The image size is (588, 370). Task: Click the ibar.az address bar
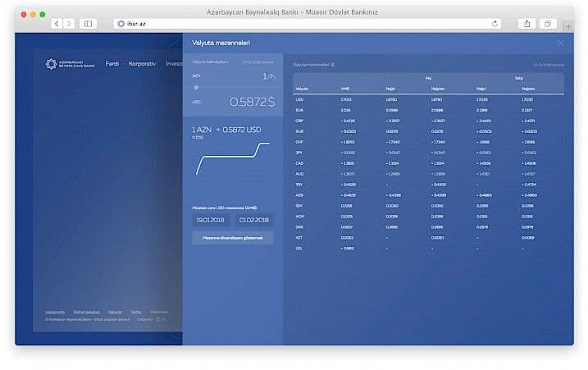pos(308,24)
